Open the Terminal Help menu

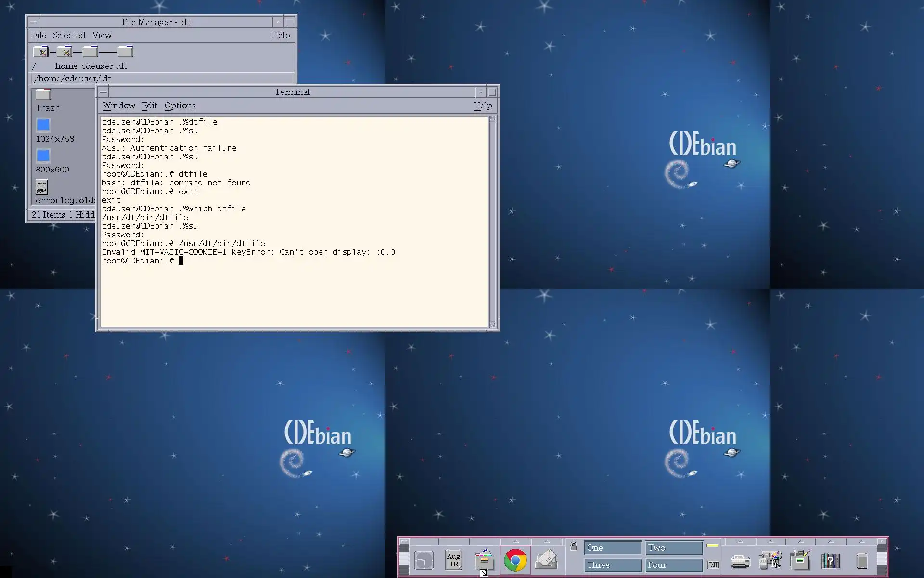[482, 105]
